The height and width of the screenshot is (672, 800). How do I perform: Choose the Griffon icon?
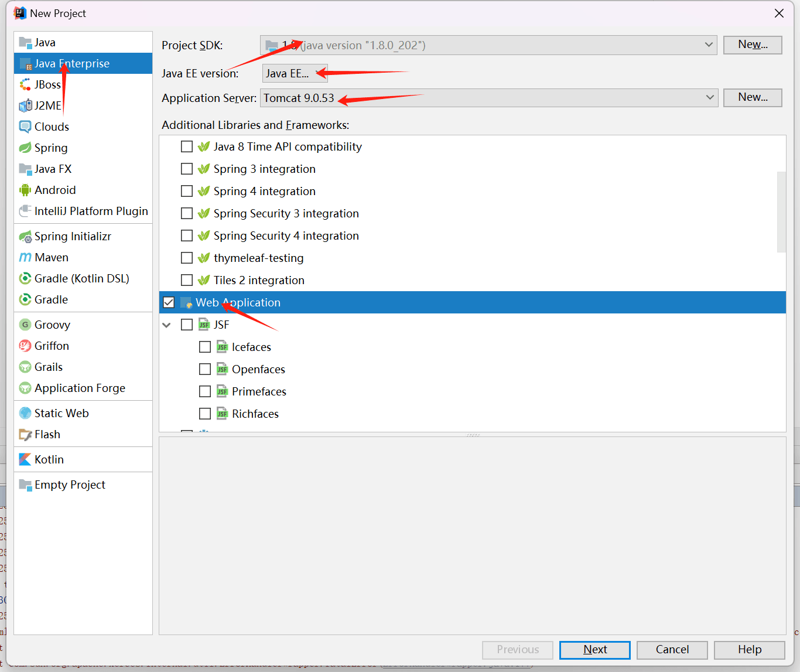click(x=25, y=346)
